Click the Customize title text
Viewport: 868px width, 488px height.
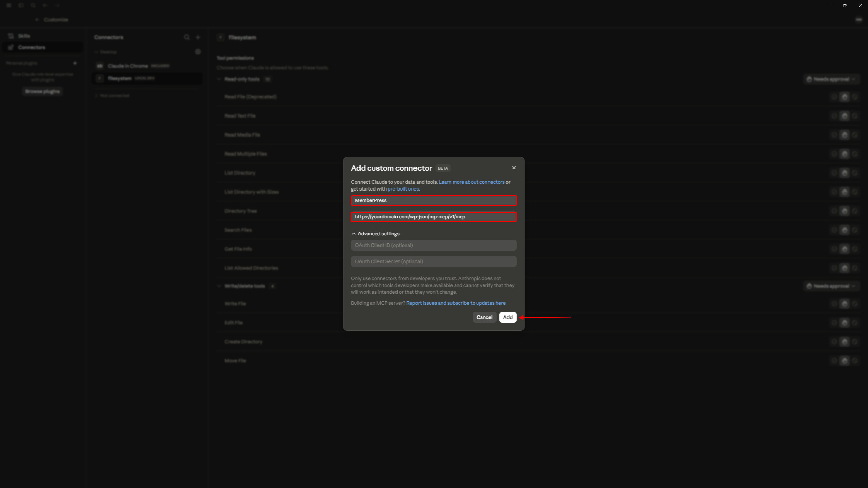[x=56, y=20]
